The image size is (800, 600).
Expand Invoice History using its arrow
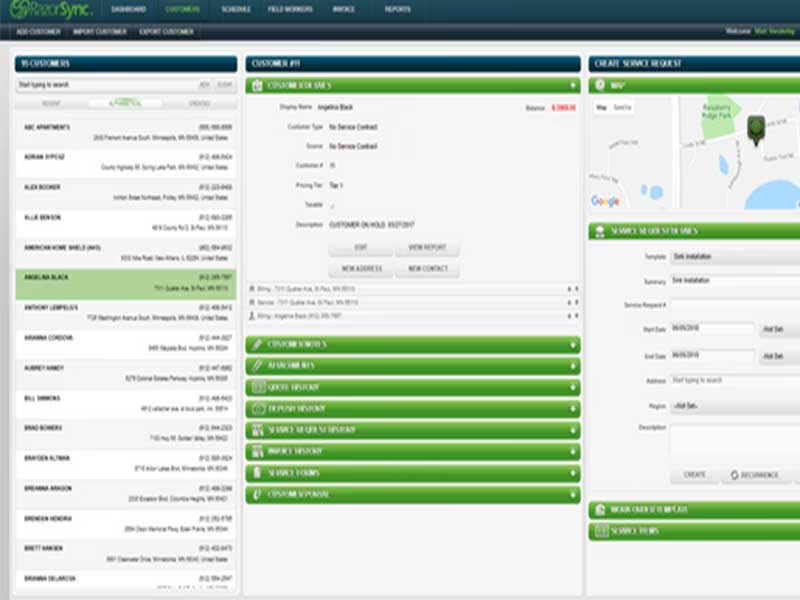pos(572,452)
